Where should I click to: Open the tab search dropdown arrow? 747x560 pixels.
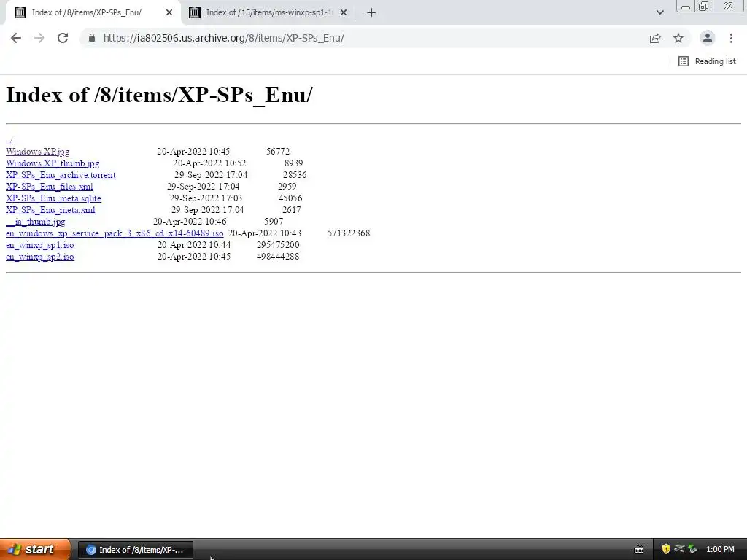pyautogui.click(x=659, y=13)
